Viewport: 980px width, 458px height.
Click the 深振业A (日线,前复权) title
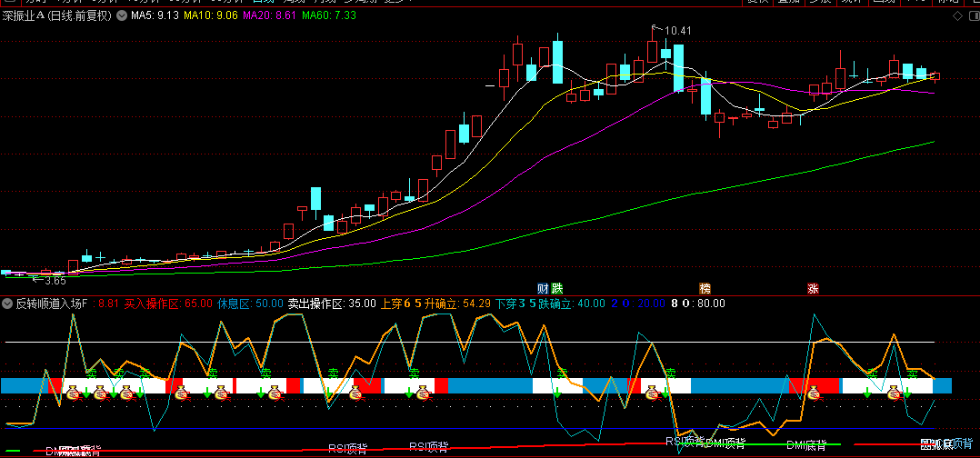click(57, 16)
